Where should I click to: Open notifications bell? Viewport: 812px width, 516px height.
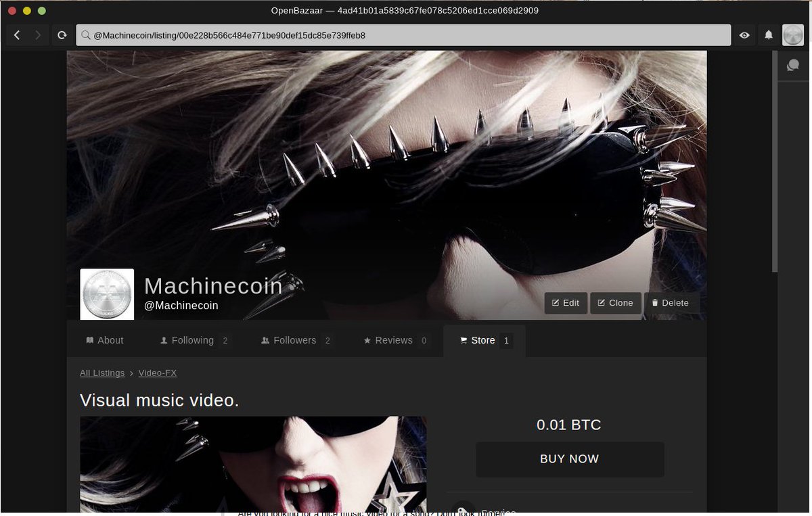[769, 35]
